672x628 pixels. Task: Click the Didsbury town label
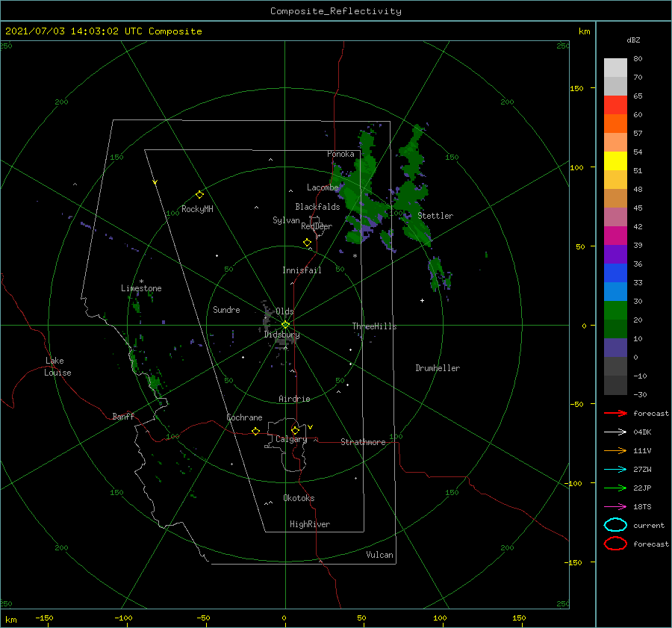(x=281, y=335)
